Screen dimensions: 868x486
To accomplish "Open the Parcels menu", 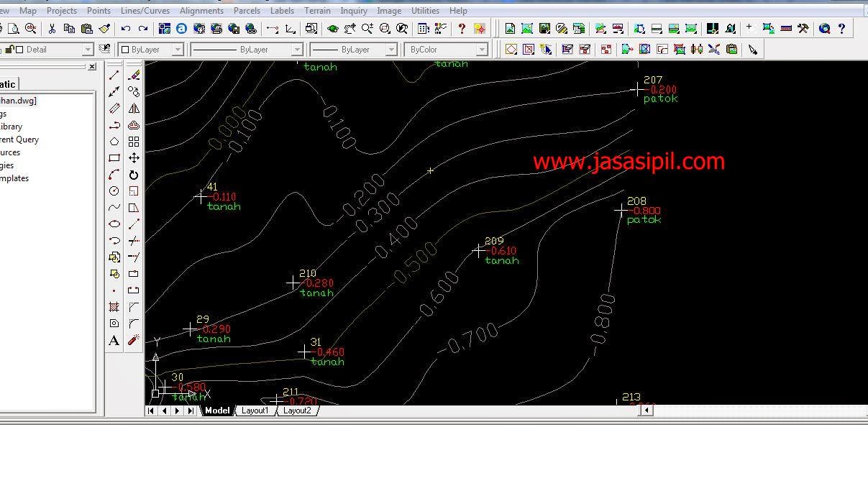I will click(247, 11).
